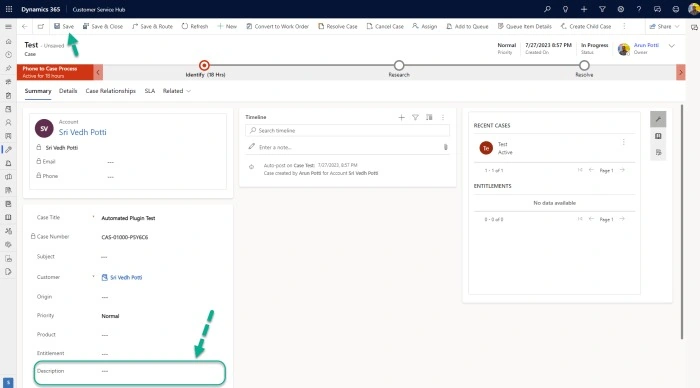
Task: Open Home icon in left sidebar
Action: point(8,42)
